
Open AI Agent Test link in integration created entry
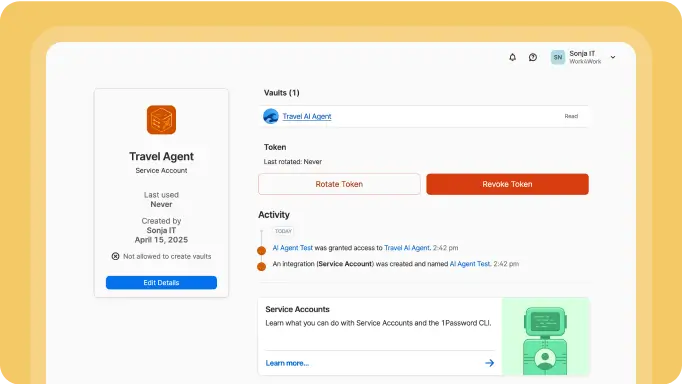pyautogui.click(x=470, y=264)
